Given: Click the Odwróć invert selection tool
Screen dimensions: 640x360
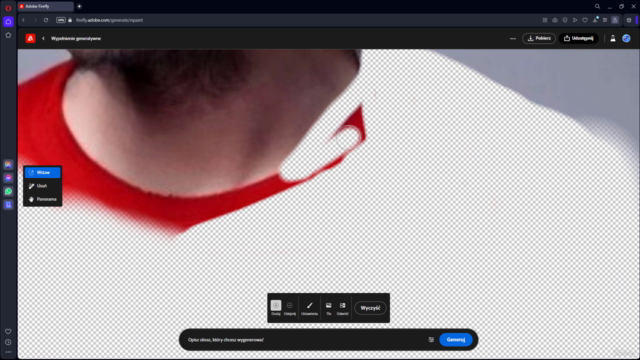Looking at the screenshot, I should pyautogui.click(x=342, y=308).
